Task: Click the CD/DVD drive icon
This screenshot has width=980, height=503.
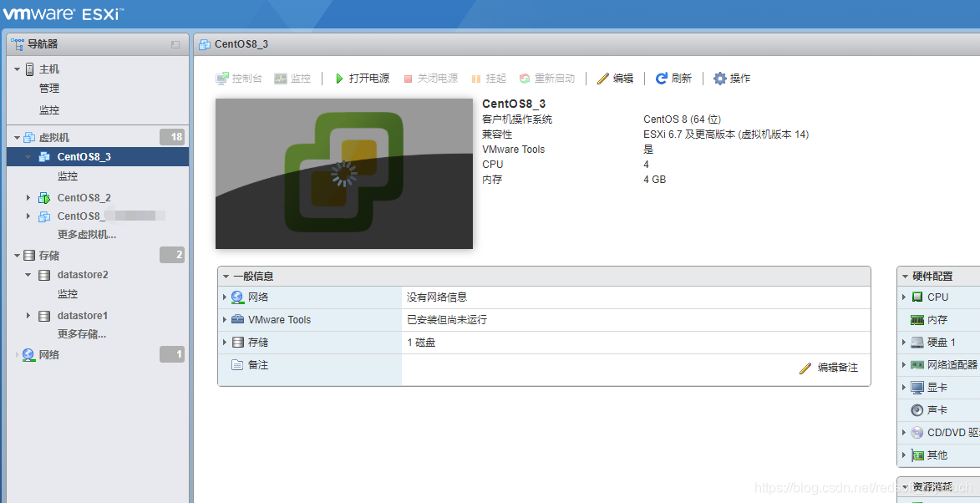Action: click(x=917, y=432)
